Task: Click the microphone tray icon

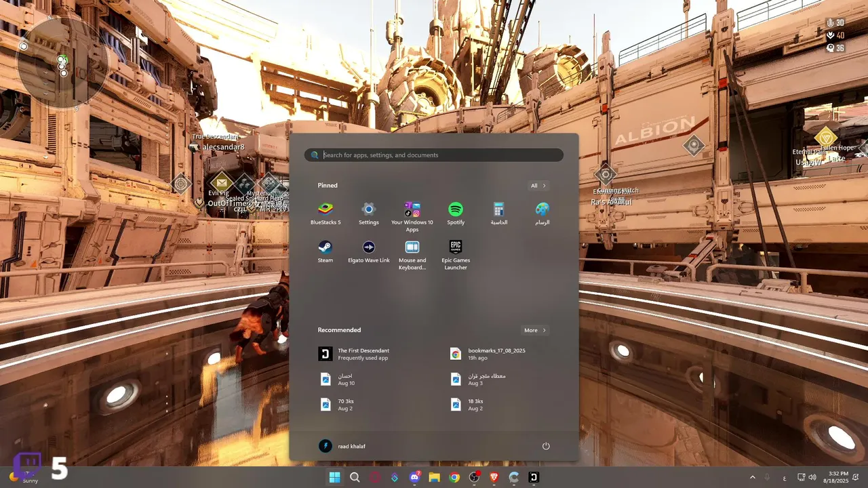Action: point(768,477)
